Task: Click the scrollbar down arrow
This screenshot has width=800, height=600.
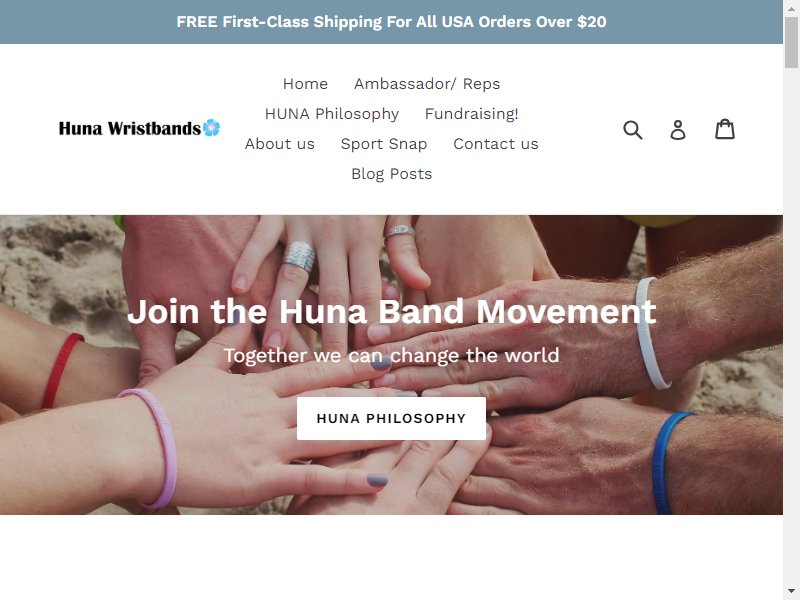Action: (x=791, y=591)
